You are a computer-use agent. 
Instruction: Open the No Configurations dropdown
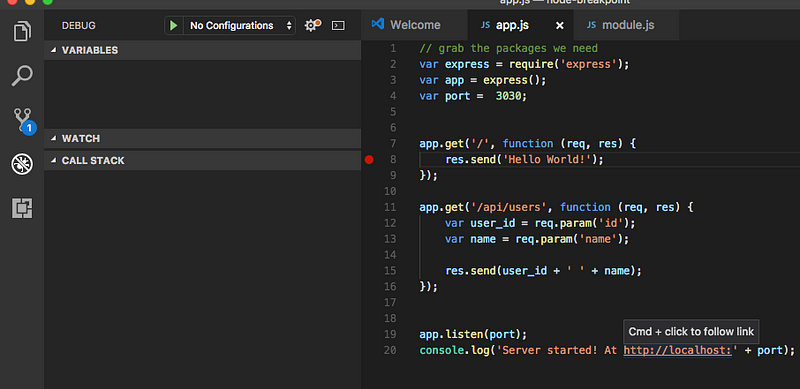[239, 25]
